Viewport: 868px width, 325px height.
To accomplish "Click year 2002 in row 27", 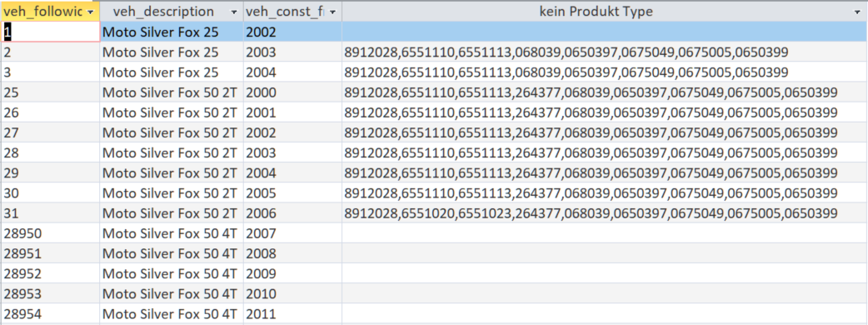I will pos(292,132).
